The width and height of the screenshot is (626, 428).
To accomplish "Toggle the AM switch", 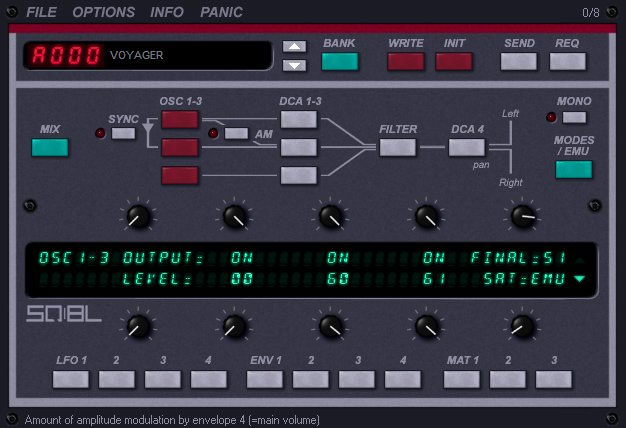I will [236, 133].
